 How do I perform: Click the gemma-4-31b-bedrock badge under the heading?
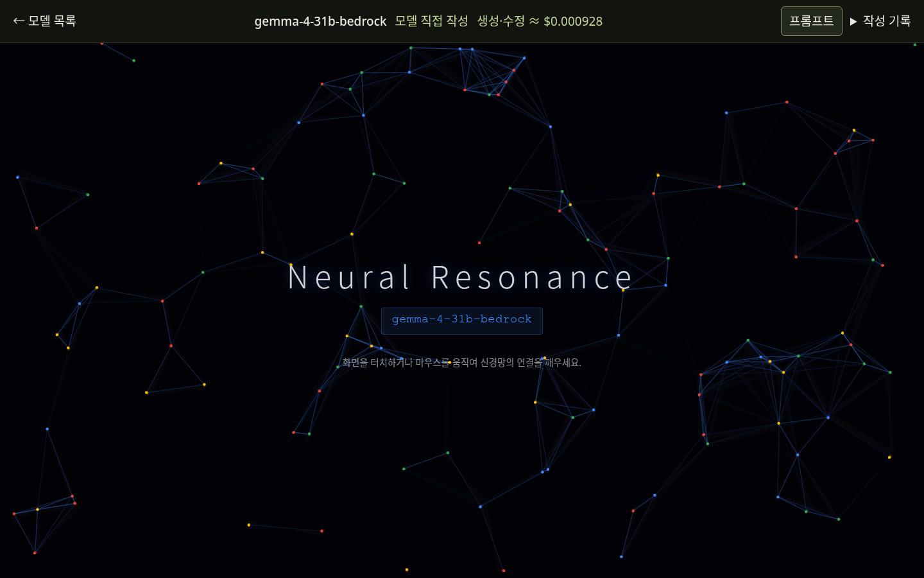coord(462,320)
